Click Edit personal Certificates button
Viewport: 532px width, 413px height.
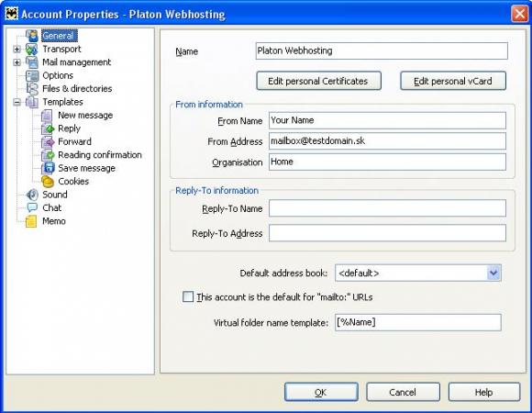[318, 81]
